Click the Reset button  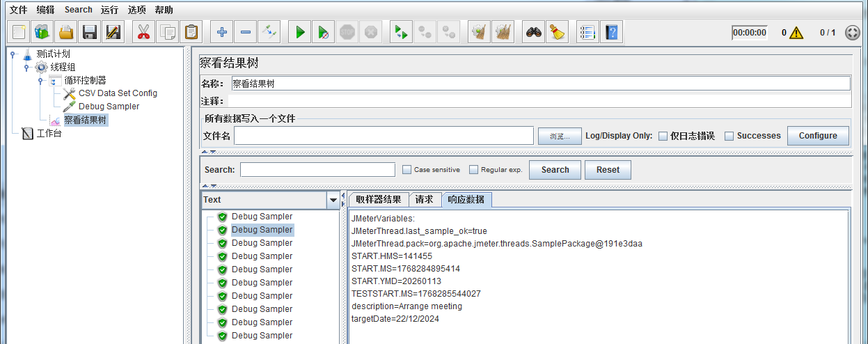(x=607, y=170)
